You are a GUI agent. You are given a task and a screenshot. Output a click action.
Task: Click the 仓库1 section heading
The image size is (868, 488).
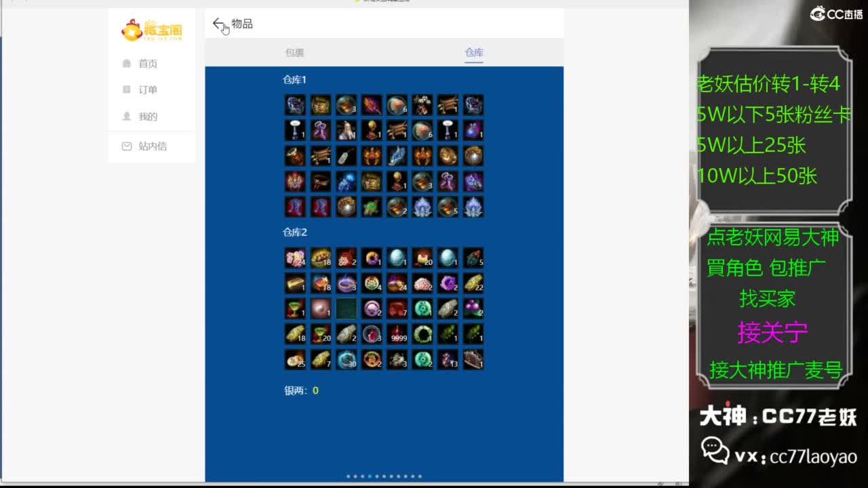coord(295,80)
